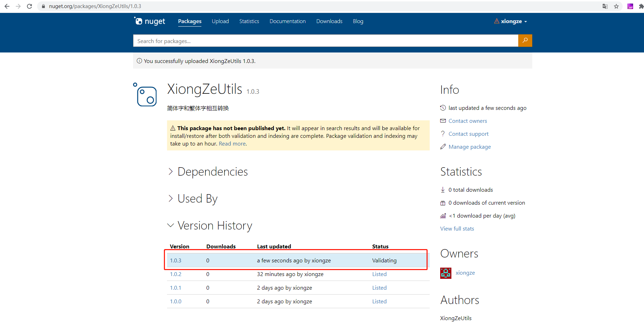Click the xiongze owner avatar
The width and height of the screenshot is (644, 332).
pos(446,273)
